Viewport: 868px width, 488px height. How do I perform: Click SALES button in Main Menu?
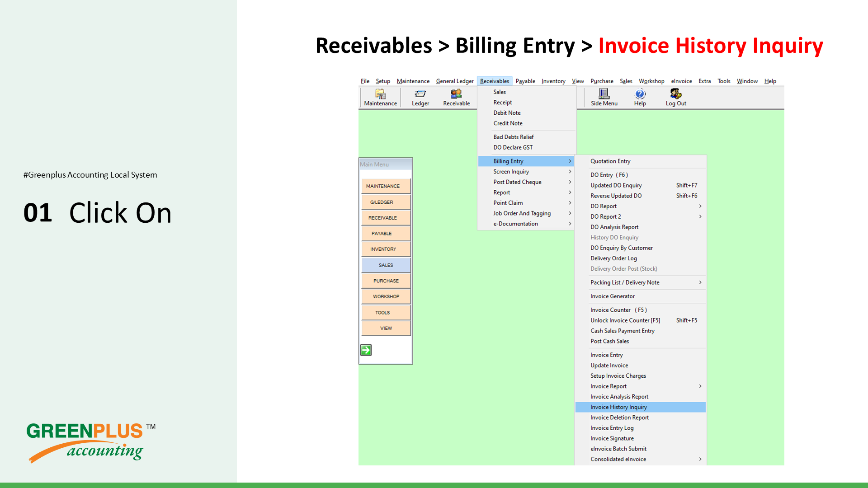click(x=386, y=265)
